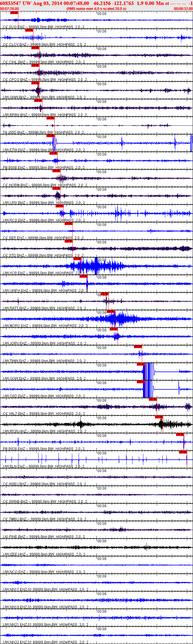Select the CC SWNB BHZ station label

(x=45, y=502)
